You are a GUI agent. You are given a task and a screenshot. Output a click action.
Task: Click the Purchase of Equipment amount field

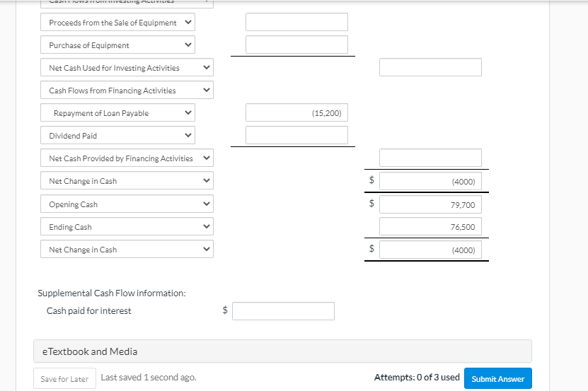pos(296,45)
